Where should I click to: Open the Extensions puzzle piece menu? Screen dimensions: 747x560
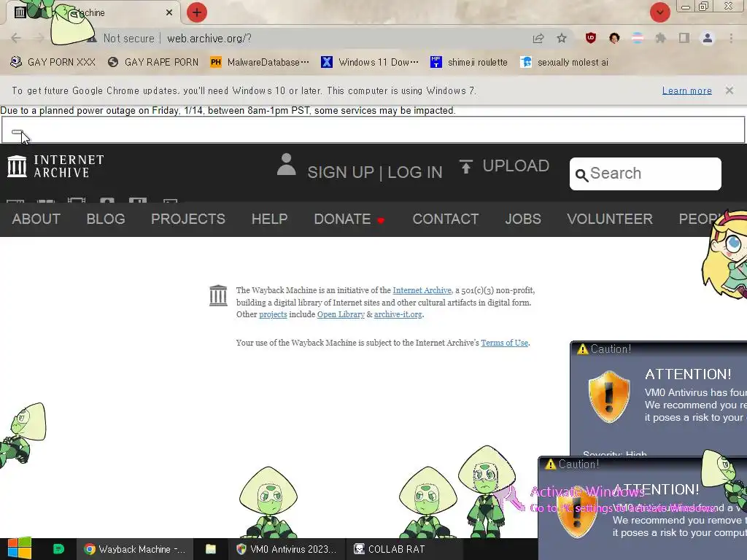tap(661, 38)
